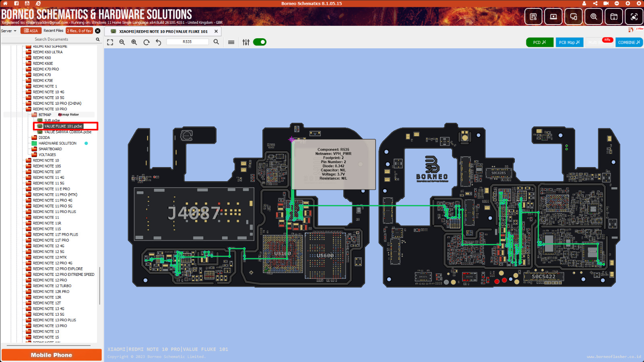The image size is (644, 362).
Task: Open the folder download tool
Action: [x=614, y=17]
